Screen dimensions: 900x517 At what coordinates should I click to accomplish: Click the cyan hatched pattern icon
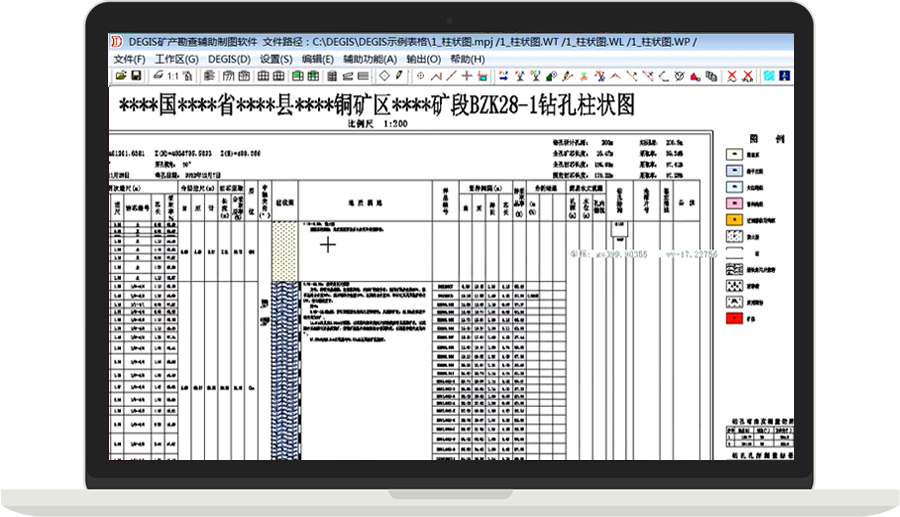[x=768, y=76]
